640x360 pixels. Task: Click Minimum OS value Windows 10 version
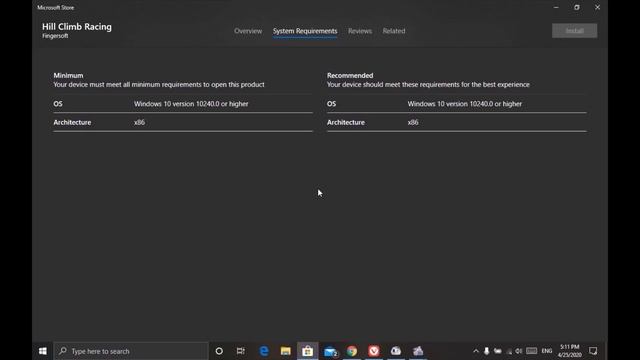(191, 104)
